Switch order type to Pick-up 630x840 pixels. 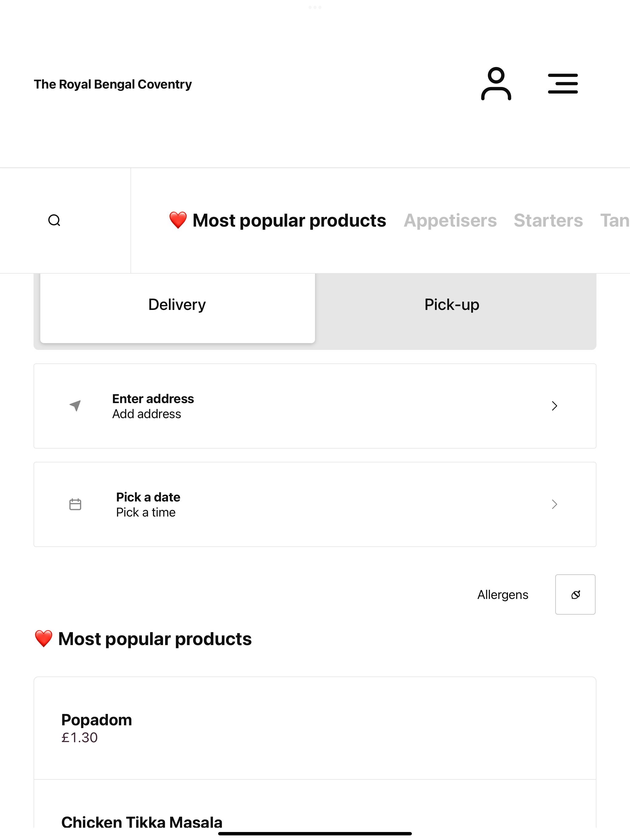tap(452, 305)
